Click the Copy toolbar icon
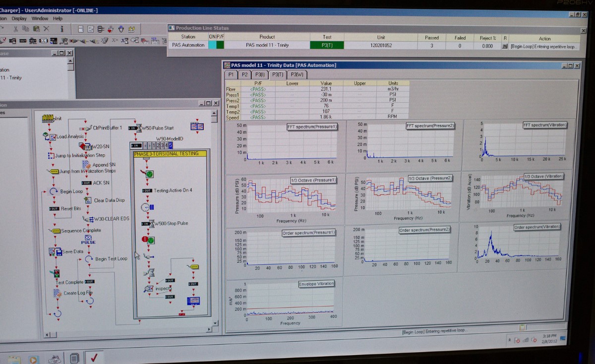Image resolution: width=595 pixels, height=364 pixels. tap(26, 29)
